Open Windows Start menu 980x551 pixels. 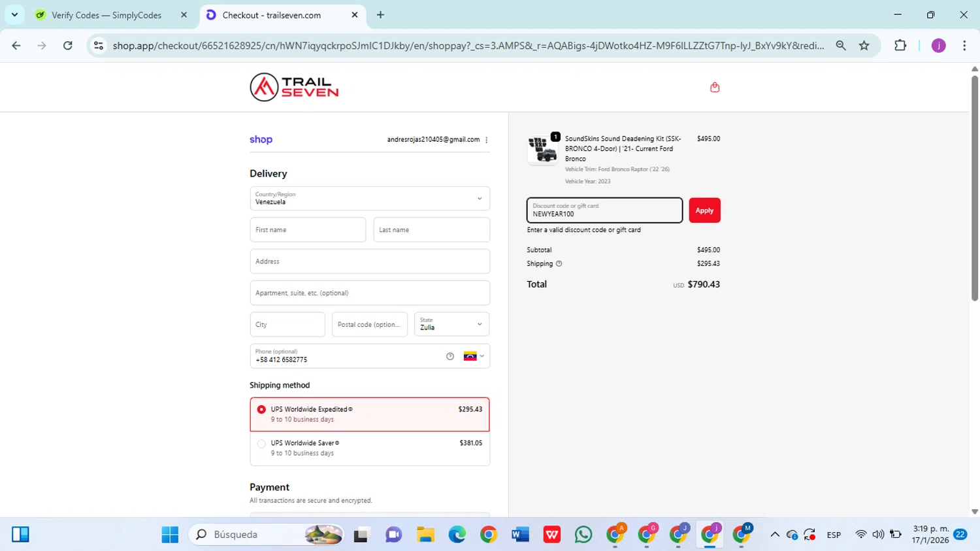[x=170, y=535]
